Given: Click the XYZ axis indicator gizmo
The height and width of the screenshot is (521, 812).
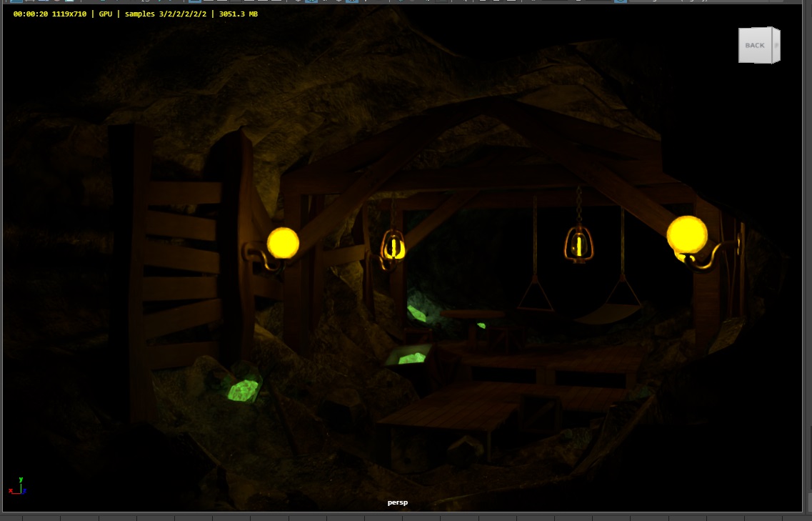Looking at the screenshot, I should tap(18, 487).
